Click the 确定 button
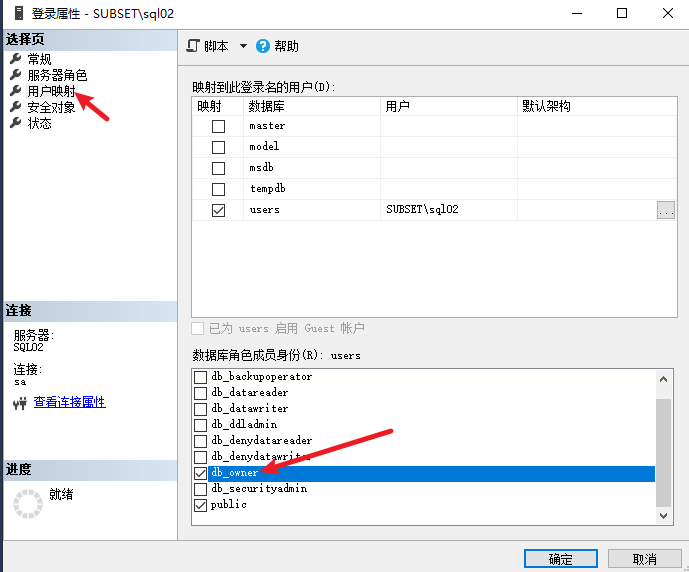 560,559
